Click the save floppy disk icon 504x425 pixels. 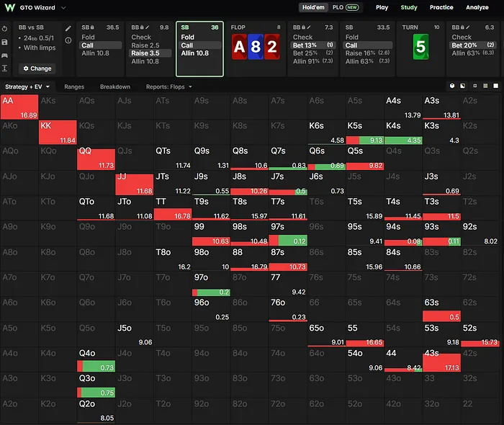click(4, 42)
